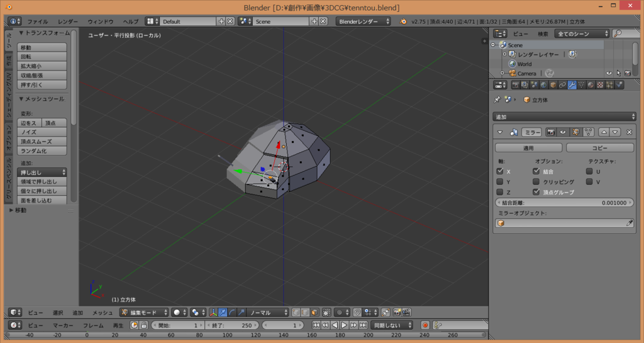Viewport: 644px width, 343px height.
Task: Toggle the 3D manipulator widget icon
Action: (x=213, y=313)
